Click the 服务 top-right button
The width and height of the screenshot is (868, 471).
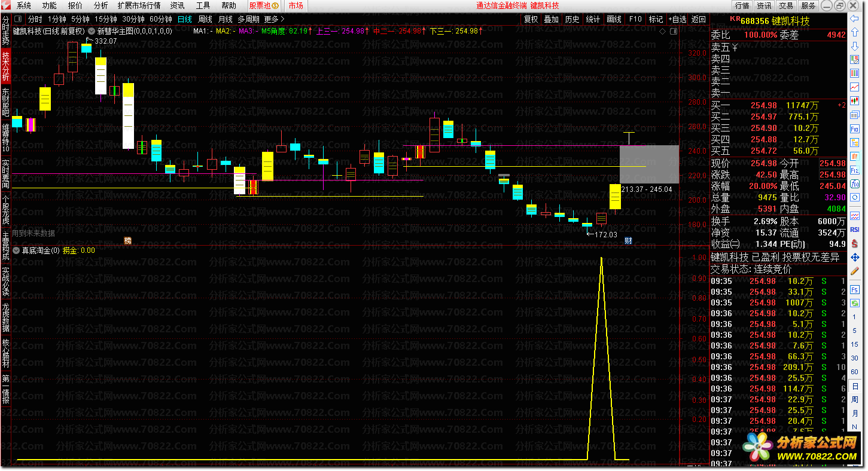pyautogui.click(x=808, y=5)
